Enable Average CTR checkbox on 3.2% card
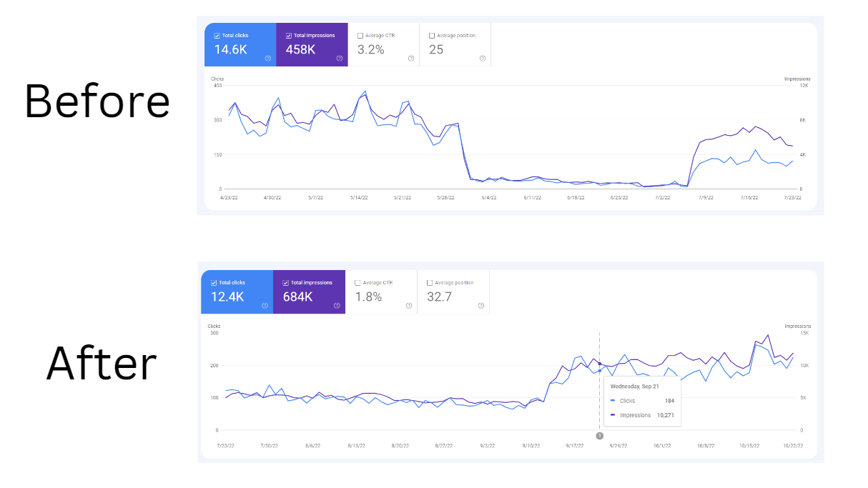 (360, 35)
